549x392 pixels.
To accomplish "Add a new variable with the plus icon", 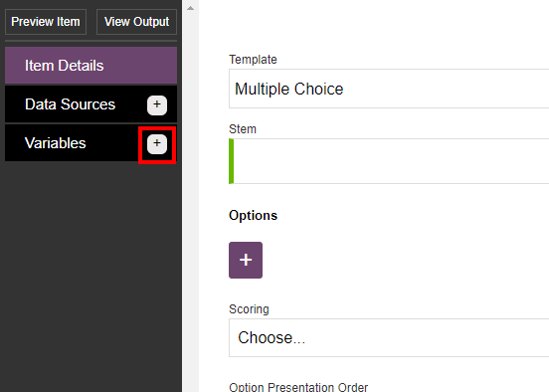I will click(x=157, y=144).
